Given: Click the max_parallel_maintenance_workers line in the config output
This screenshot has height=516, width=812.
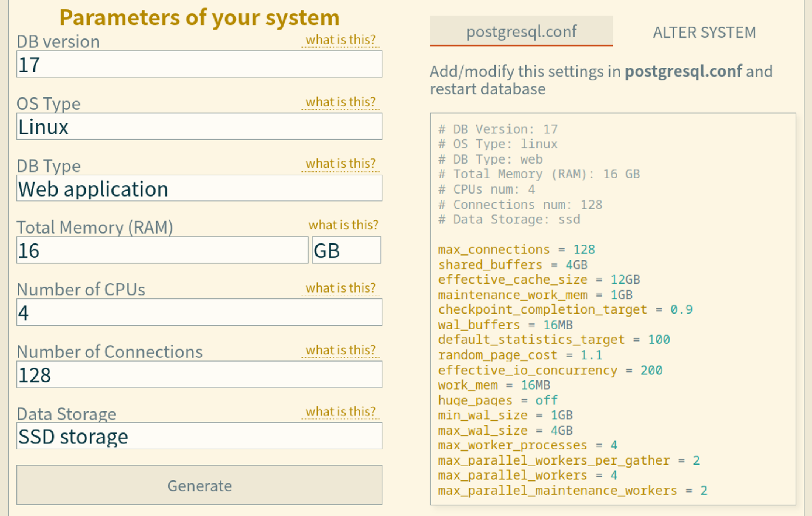Looking at the screenshot, I should click(x=572, y=490).
